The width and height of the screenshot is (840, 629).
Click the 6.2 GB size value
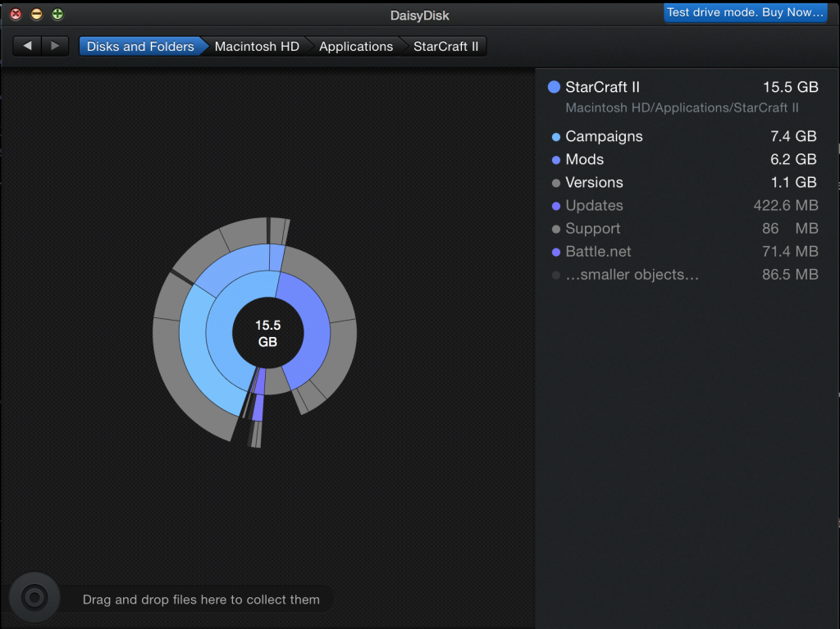click(x=793, y=159)
